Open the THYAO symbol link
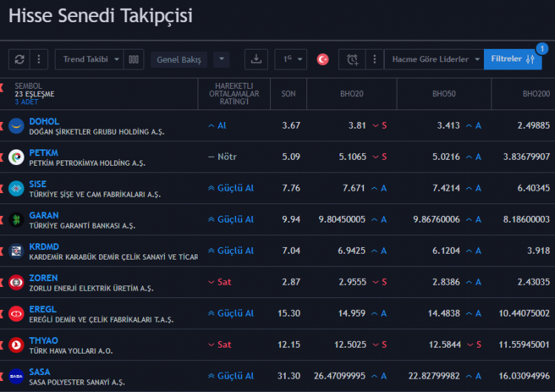 [x=43, y=341]
